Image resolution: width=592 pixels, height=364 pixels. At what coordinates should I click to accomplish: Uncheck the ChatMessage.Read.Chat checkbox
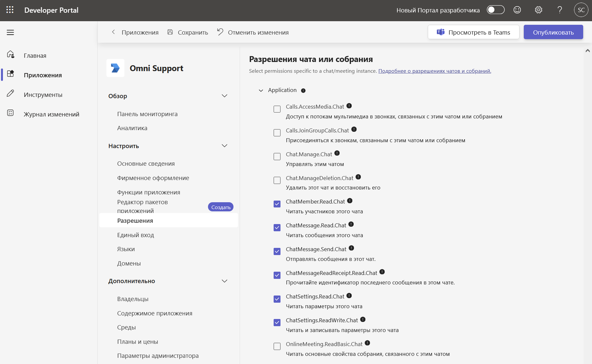[x=277, y=228]
